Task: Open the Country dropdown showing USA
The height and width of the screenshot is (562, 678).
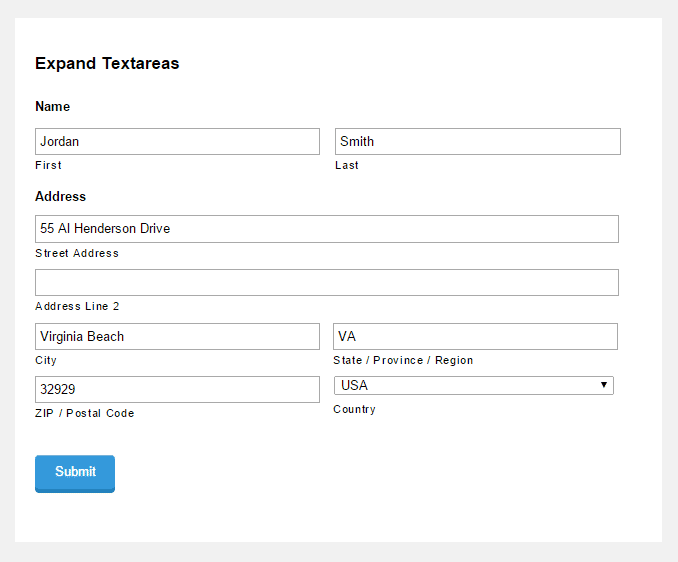Action: tap(473, 385)
